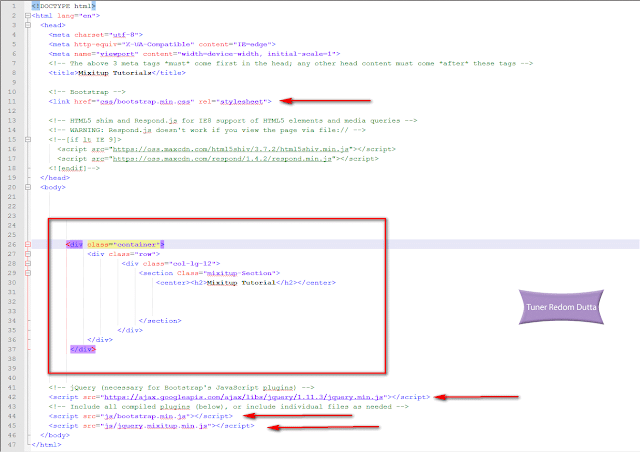Click the closing </body> tag

point(55,435)
